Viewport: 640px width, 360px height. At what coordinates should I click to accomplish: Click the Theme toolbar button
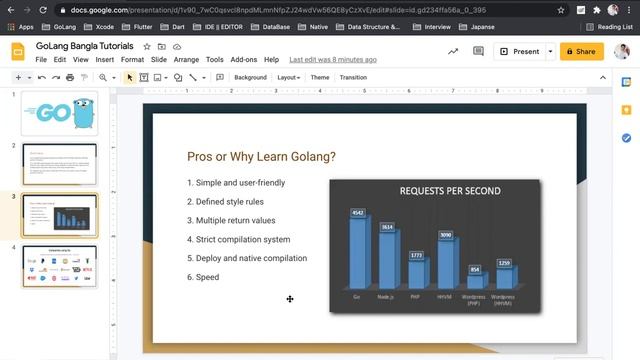coord(320,78)
